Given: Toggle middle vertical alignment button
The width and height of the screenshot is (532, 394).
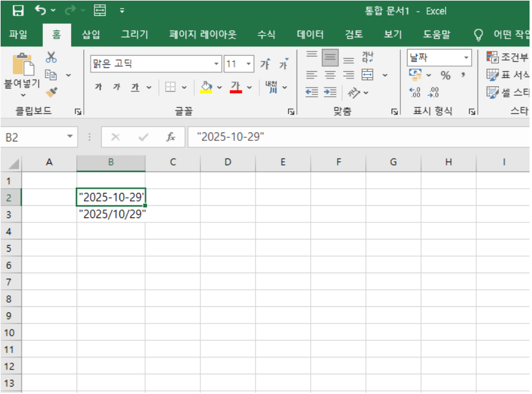Looking at the screenshot, I should coord(330,59).
